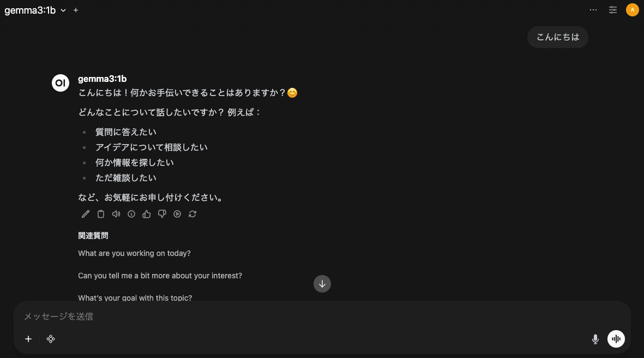Give the response a thumbs up

coord(147,214)
